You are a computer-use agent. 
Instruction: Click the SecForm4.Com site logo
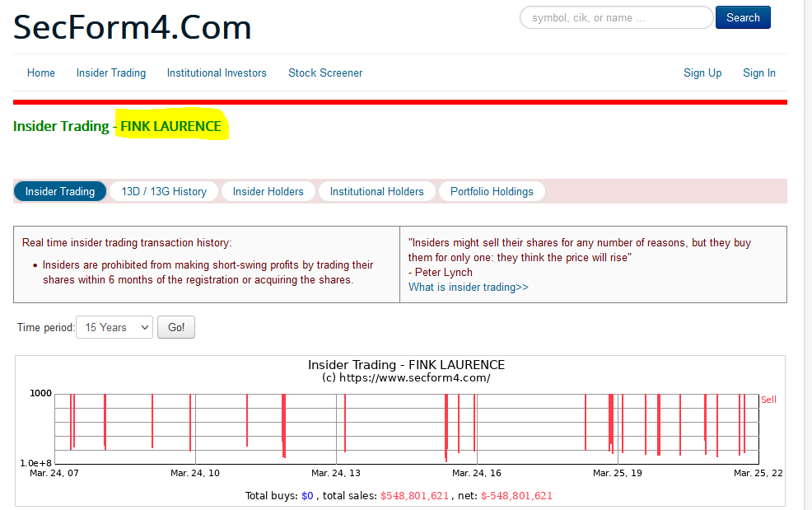tap(132, 27)
